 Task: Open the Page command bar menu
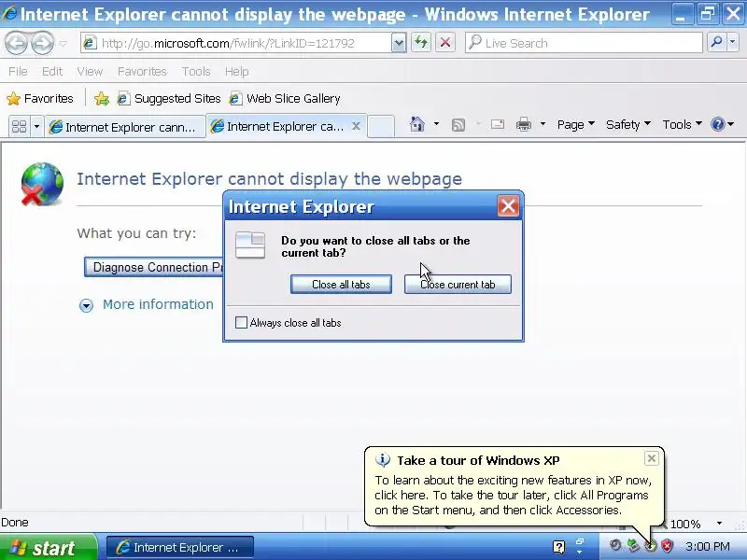(x=575, y=125)
